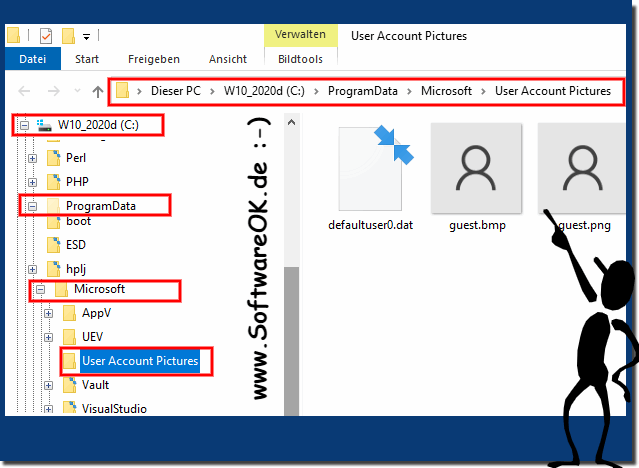Expand the Perl folder node

(x=32, y=158)
